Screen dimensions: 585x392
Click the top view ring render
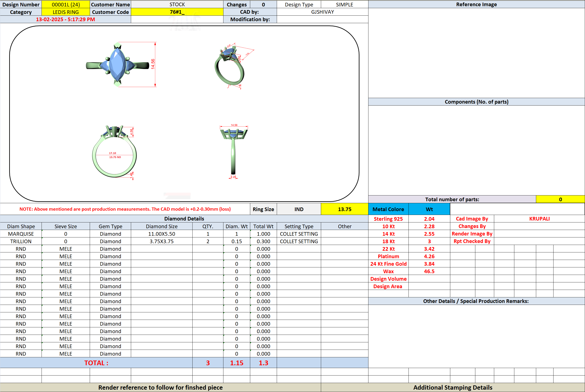(118, 64)
